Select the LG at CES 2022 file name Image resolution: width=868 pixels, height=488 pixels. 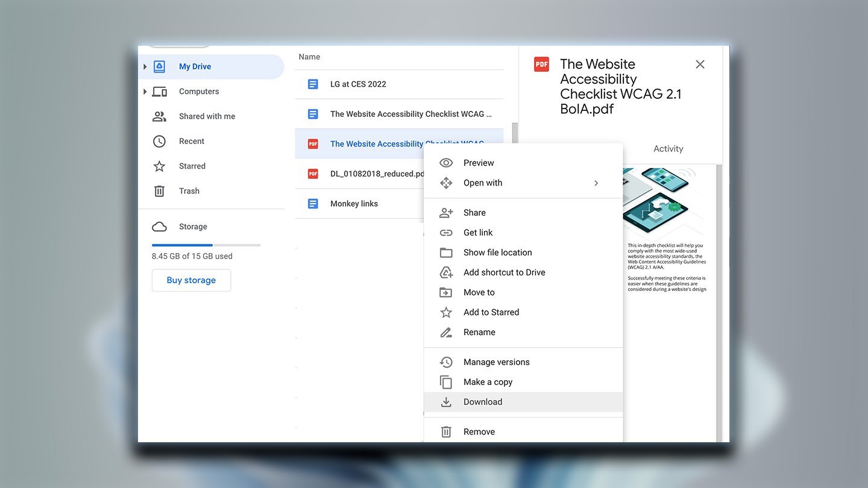(x=358, y=84)
